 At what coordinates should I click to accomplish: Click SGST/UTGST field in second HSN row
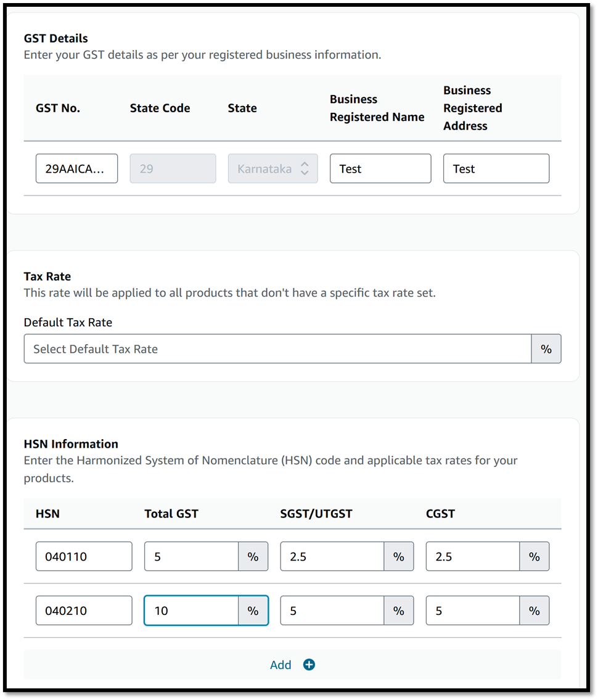click(x=332, y=611)
